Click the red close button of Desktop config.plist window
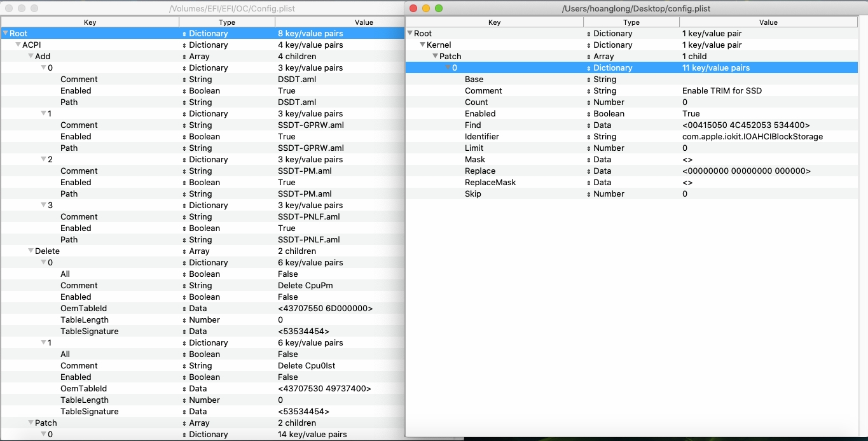868x441 pixels. pos(413,8)
